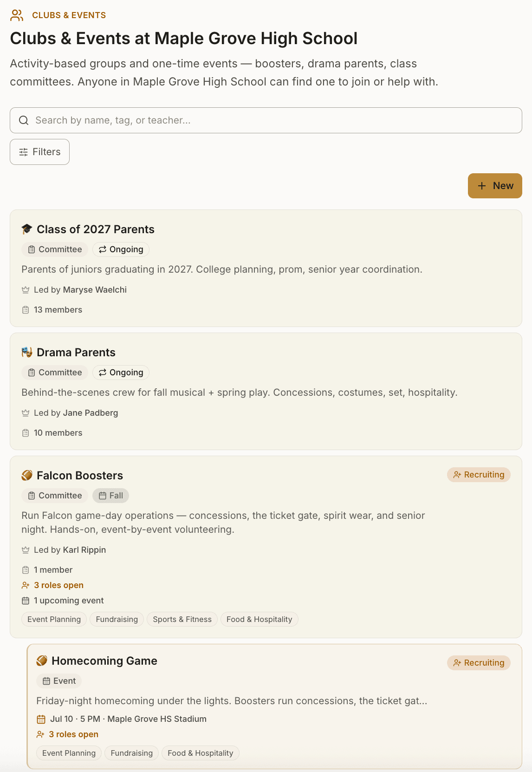Select the Sports & Fitness tag
Image resolution: width=532 pixels, height=772 pixels.
(x=182, y=619)
